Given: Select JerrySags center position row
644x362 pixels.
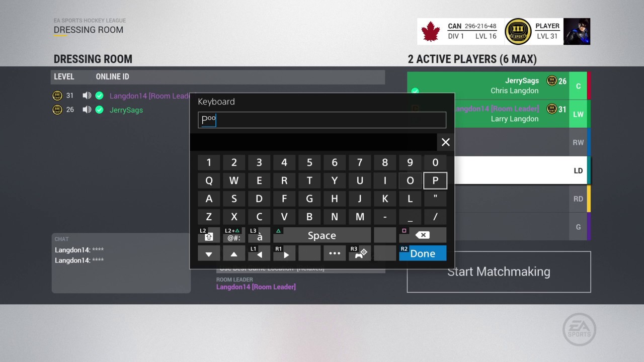Looking at the screenshot, I should coord(499,85).
